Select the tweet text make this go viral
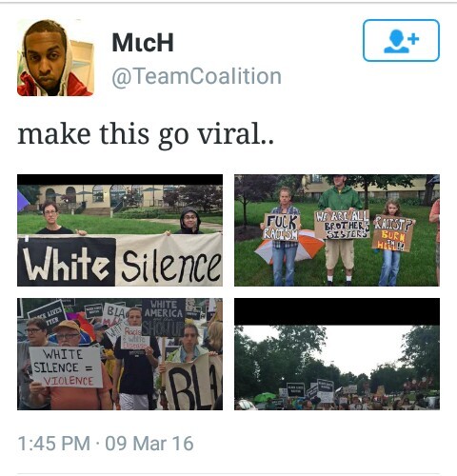 146,135
